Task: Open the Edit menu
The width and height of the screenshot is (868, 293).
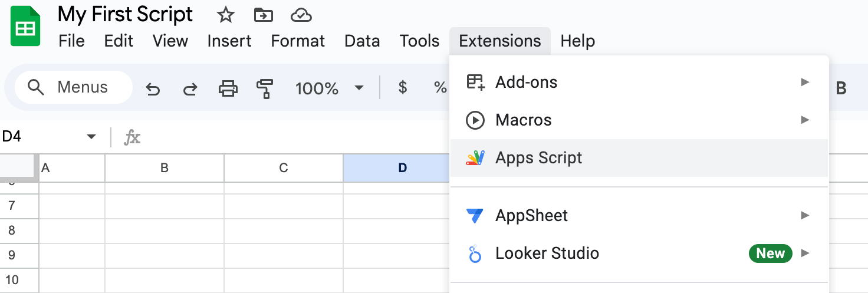Action: tap(119, 41)
